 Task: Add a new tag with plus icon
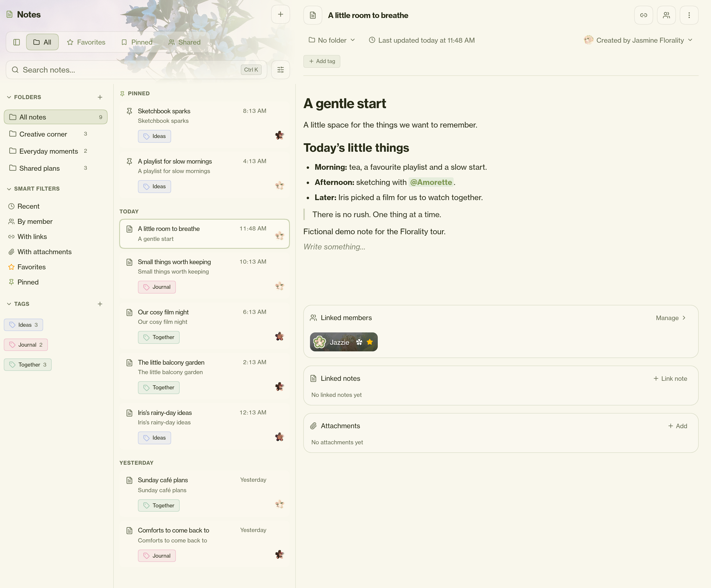pyautogui.click(x=100, y=304)
